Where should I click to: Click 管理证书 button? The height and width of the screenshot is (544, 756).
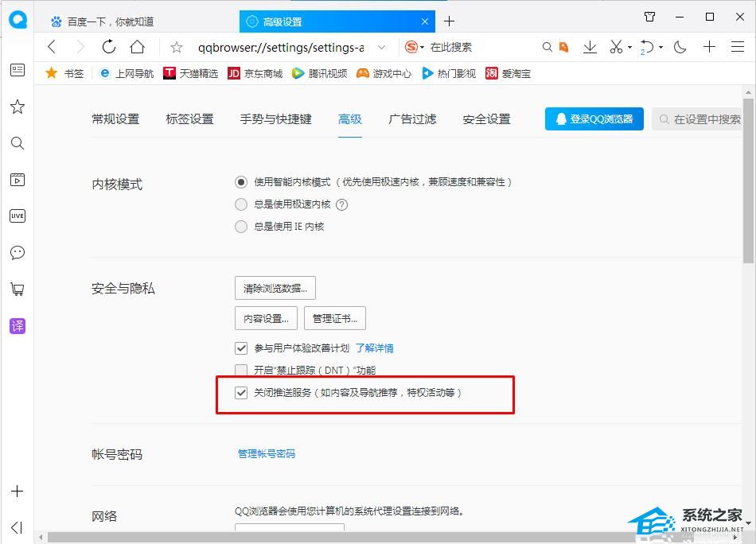[335, 318]
